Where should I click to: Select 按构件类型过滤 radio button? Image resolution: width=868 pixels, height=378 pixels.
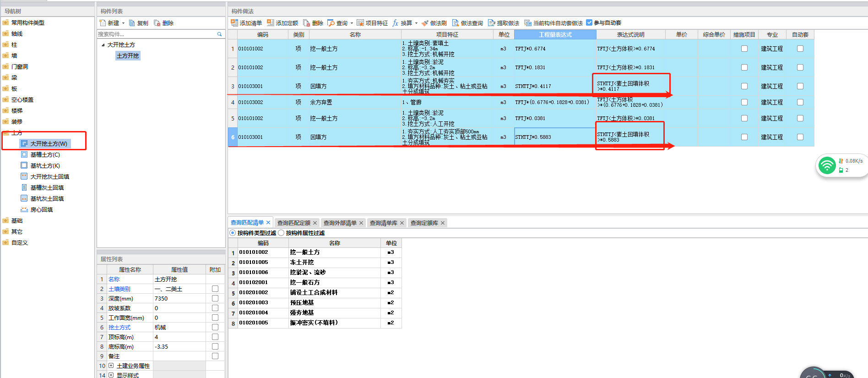pos(233,233)
